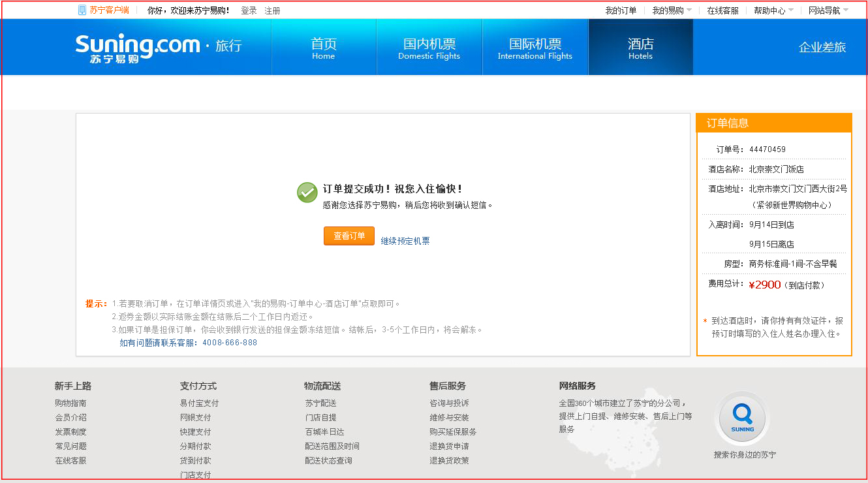Screen dimensions: 868x483
Task: Open the 企业差旅 section
Action: [x=822, y=47]
